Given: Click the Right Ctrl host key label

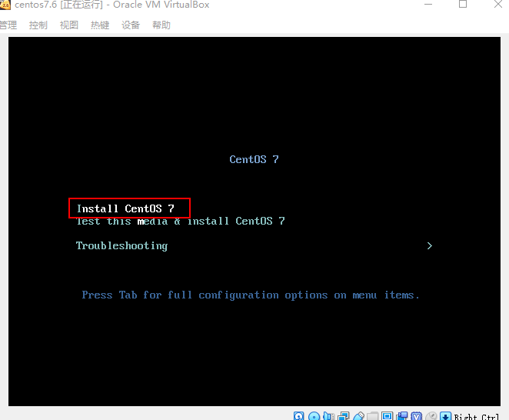Looking at the screenshot, I should [476, 417].
